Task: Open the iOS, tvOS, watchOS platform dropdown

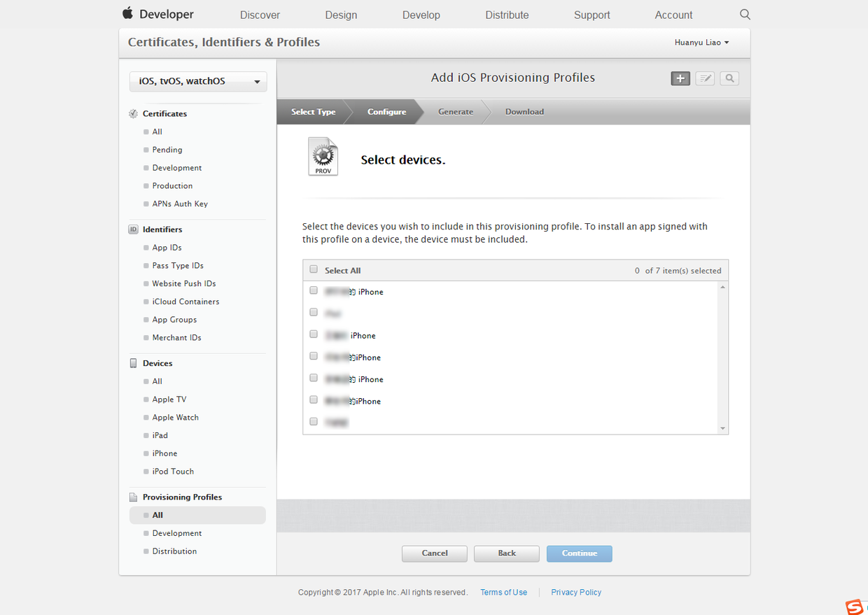Action: point(198,81)
